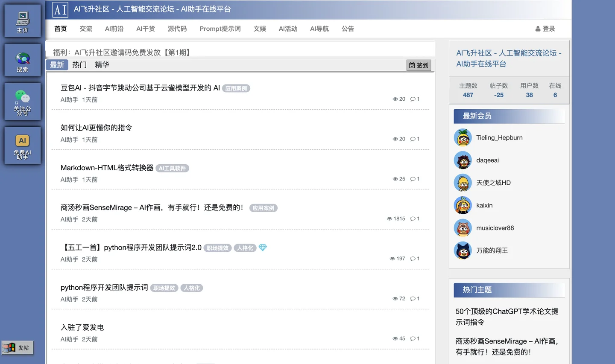Click the diamond icon beside python提示词2.0 post
The image size is (615, 364).
tap(263, 248)
